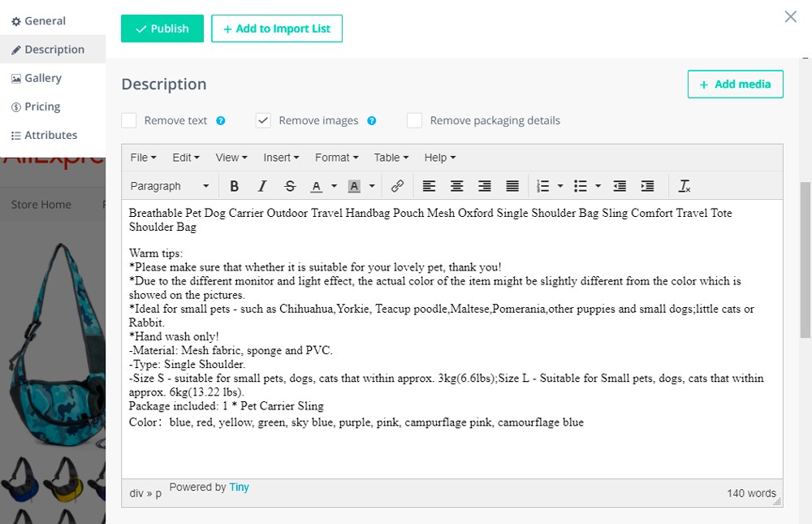Justify text alignment
The height and width of the screenshot is (524, 812).
pyautogui.click(x=512, y=186)
